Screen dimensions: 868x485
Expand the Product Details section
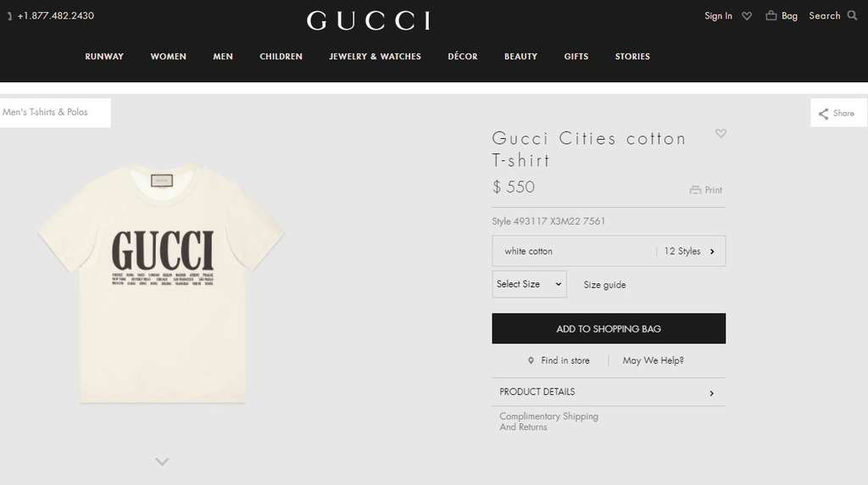(x=609, y=392)
